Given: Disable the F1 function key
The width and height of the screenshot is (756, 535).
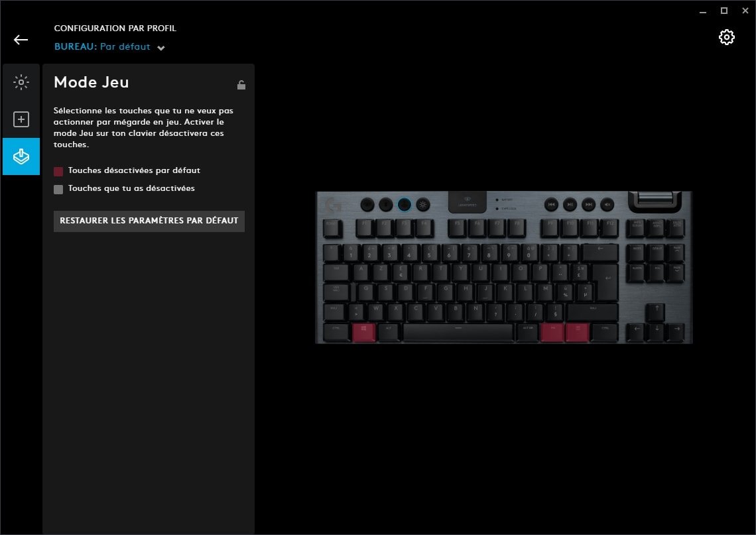Looking at the screenshot, I should pyautogui.click(x=365, y=229).
